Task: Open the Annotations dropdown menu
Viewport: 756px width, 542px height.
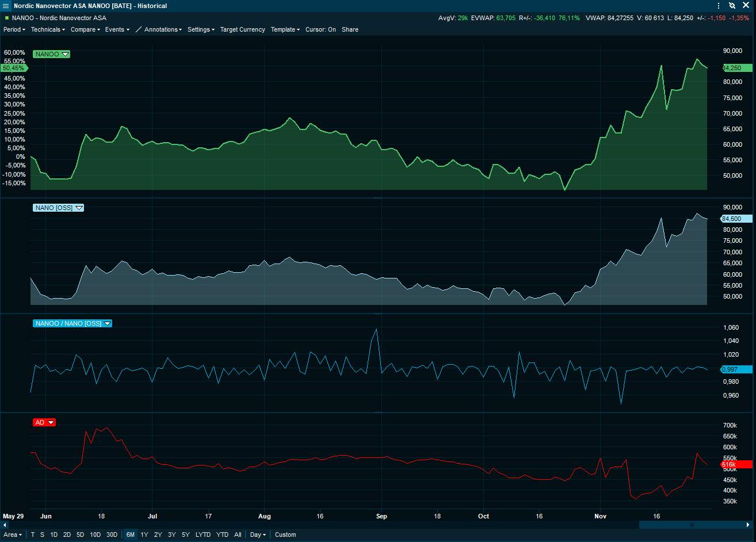Action: click(x=163, y=29)
